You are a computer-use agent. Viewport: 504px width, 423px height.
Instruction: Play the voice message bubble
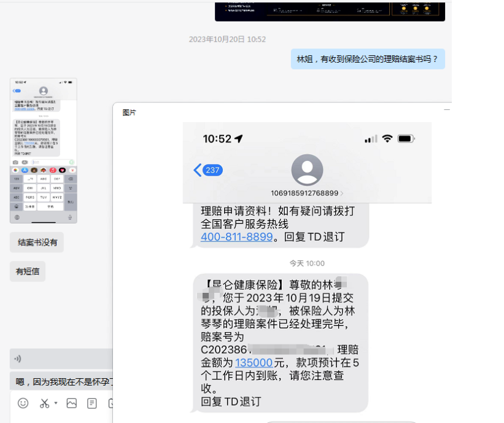(x=61, y=359)
